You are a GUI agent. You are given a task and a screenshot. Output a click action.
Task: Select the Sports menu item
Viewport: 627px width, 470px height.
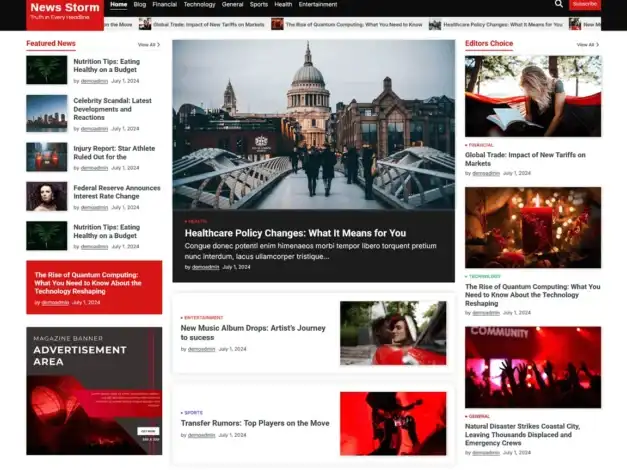click(x=259, y=4)
